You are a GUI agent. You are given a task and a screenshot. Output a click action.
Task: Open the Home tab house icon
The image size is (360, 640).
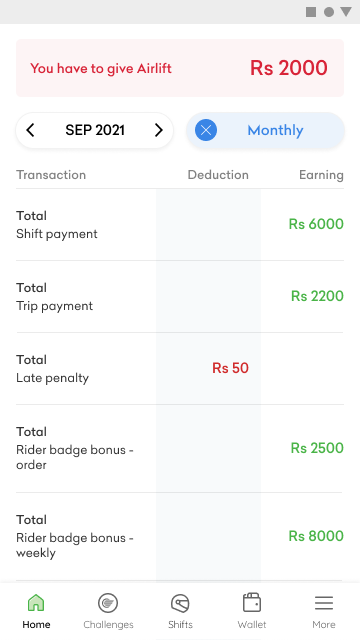tap(36, 603)
